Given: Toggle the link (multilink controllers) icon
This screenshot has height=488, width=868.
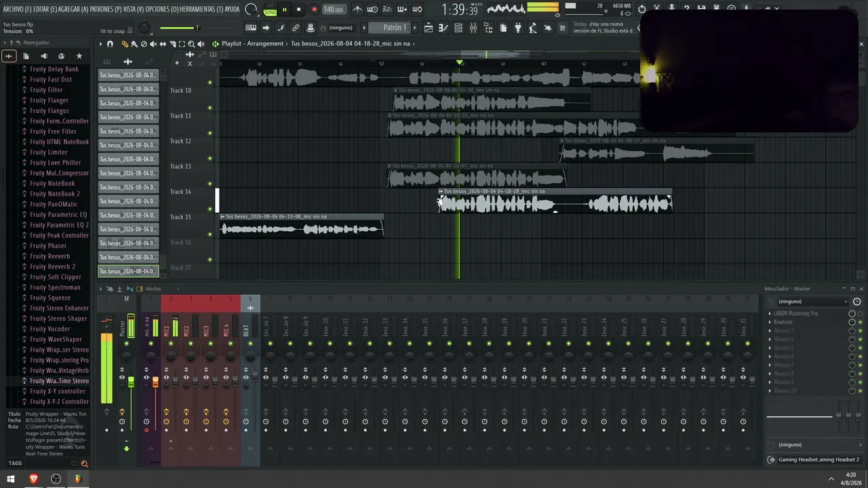Looking at the screenshot, I should 296,28.
